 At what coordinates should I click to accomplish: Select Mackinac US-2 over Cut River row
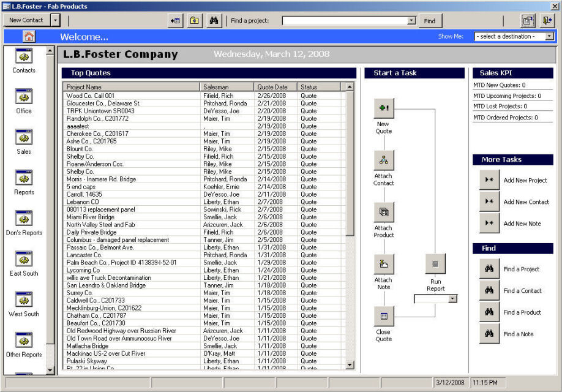(204, 353)
